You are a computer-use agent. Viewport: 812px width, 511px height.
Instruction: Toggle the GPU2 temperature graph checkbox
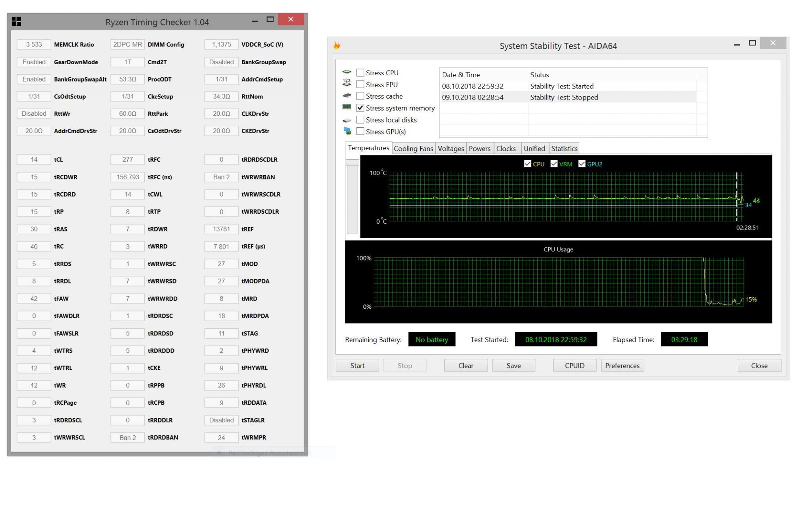(x=582, y=164)
